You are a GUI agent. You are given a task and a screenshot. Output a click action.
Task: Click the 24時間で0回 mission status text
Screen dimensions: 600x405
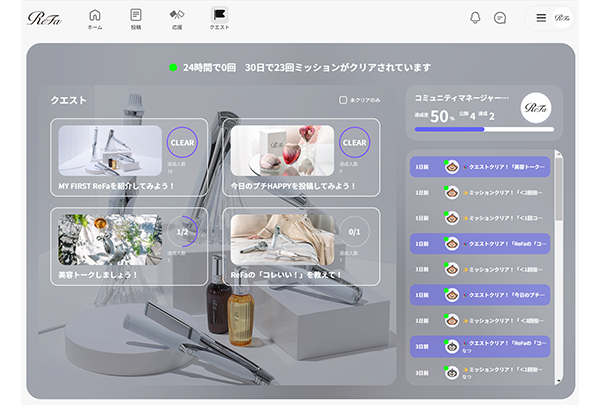209,68
